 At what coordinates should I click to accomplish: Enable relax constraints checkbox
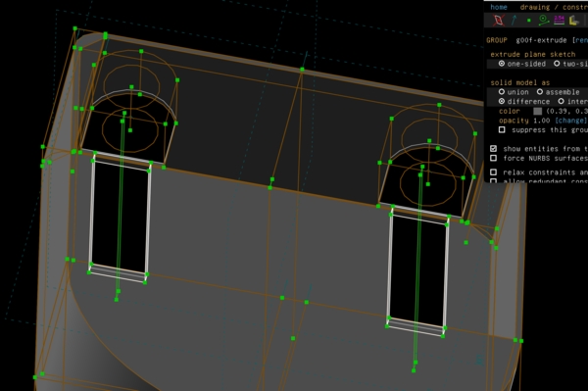[494, 172]
